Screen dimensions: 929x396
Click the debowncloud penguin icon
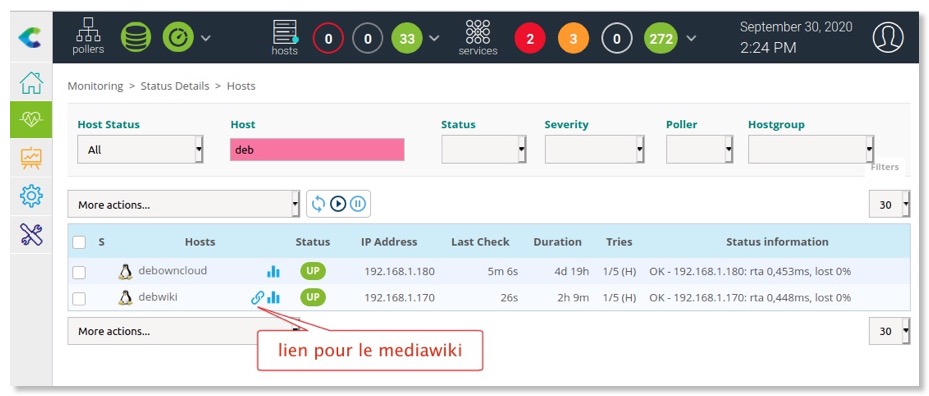[x=125, y=272]
